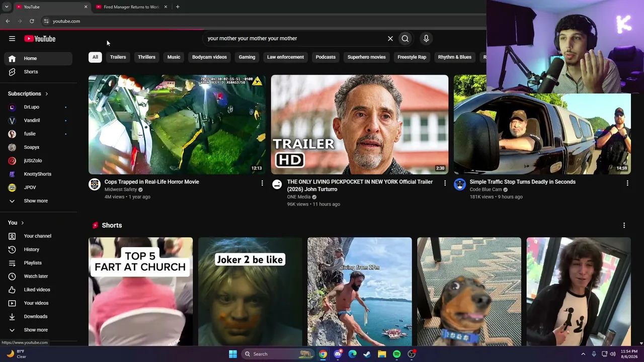Select the Gaming filter chip
644x362 pixels.
click(x=247, y=57)
